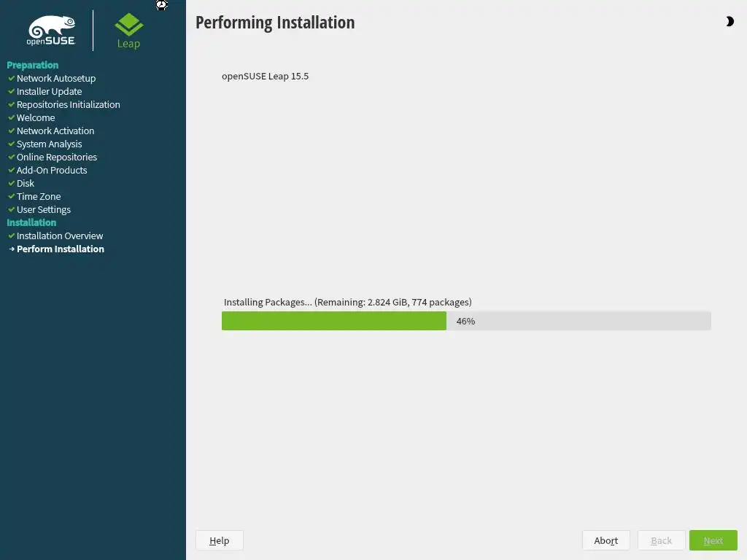Abort the installation
This screenshot has height=560, width=747.
tap(606, 540)
